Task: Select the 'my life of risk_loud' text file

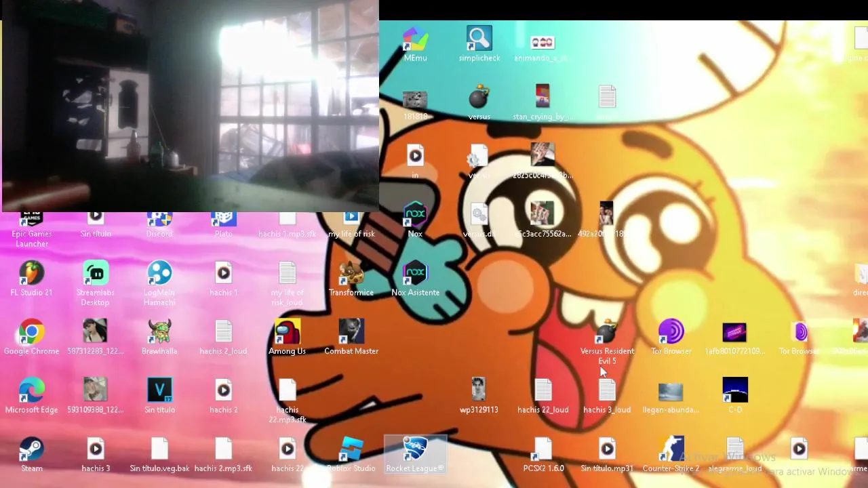Action: pyautogui.click(x=287, y=284)
